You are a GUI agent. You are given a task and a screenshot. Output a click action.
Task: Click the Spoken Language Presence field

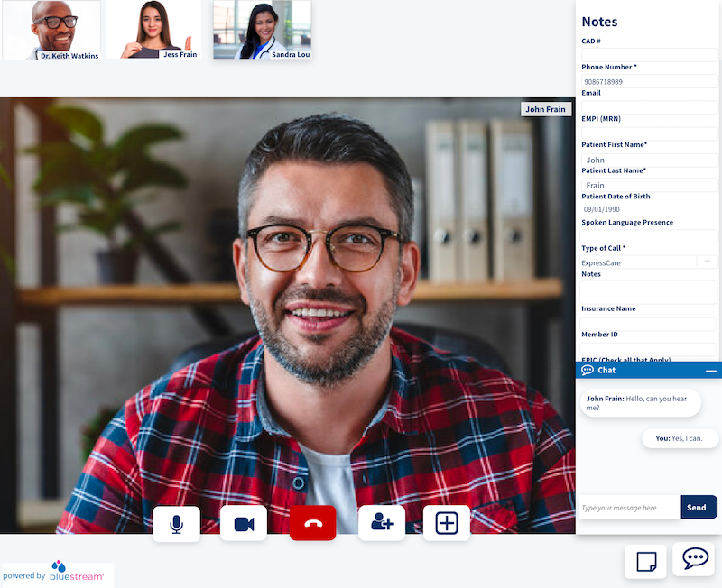pyautogui.click(x=649, y=236)
